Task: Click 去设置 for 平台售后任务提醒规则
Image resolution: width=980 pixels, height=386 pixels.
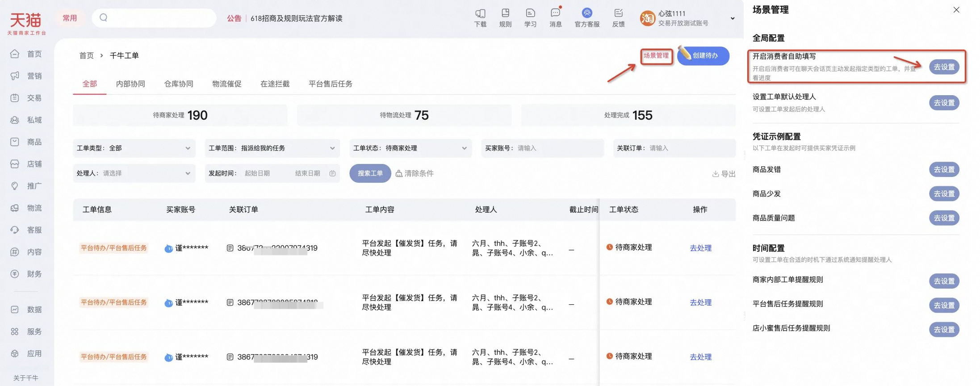Action: coord(944,305)
